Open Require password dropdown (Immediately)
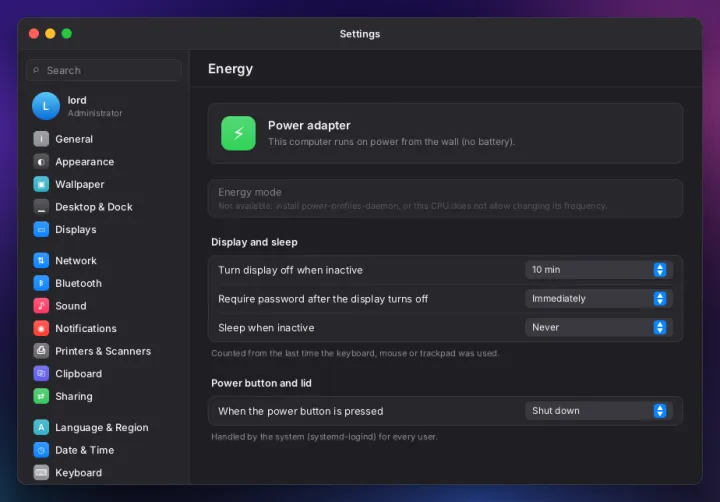 pos(599,299)
